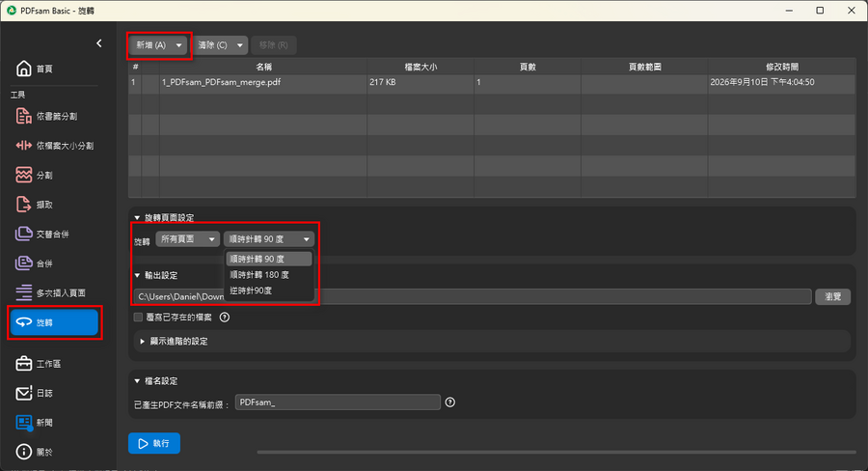
Task: Click help icon beside the prefix field
Action: (450, 402)
